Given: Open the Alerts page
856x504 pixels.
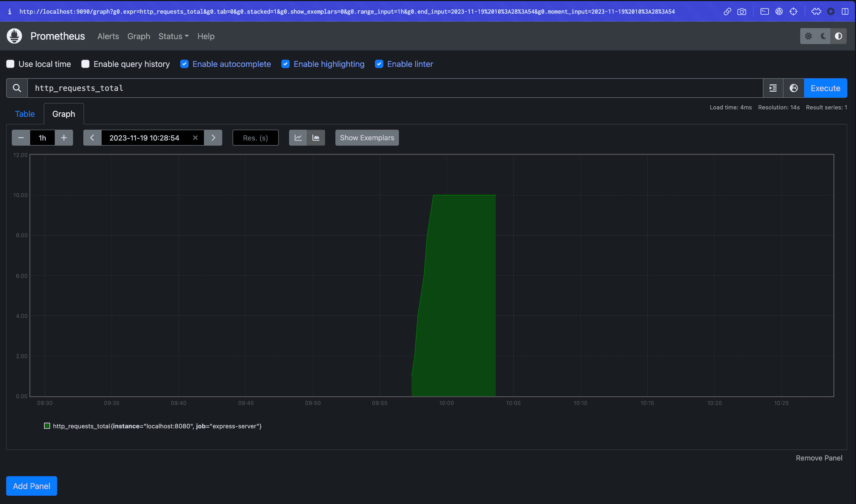Looking at the screenshot, I should coord(108,36).
